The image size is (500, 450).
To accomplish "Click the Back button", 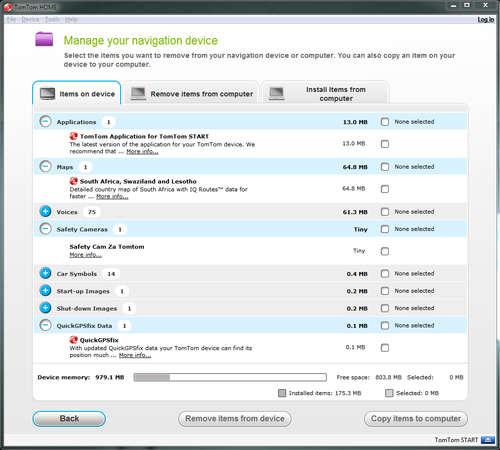I will [69, 419].
